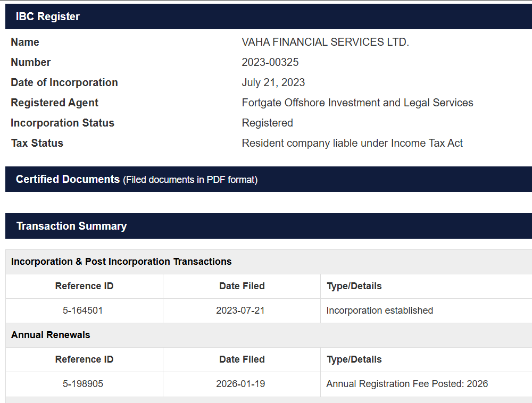Click Incorporation & Post Incorporation Transactions heading
Viewport: 532px width, 403px height.
coord(121,262)
